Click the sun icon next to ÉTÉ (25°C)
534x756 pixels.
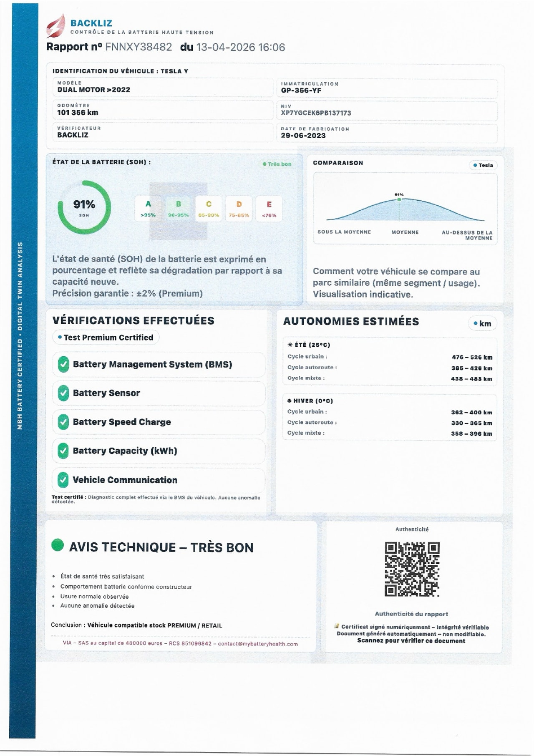pyautogui.click(x=290, y=345)
